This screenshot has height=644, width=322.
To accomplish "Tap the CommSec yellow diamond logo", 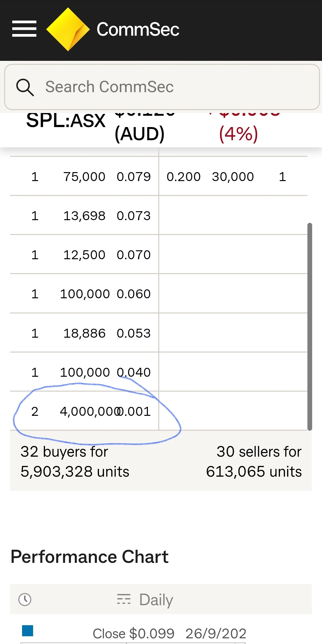I will (x=68, y=29).
